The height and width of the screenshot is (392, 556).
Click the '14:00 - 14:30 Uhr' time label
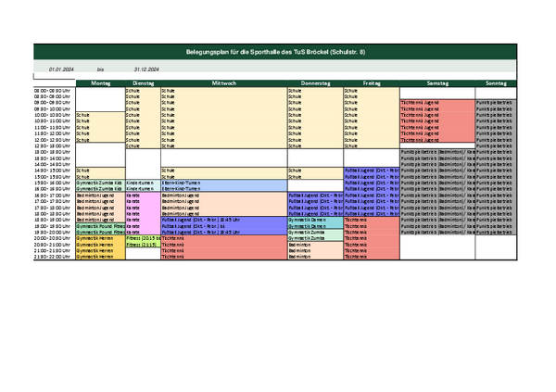pyautogui.click(x=52, y=164)
